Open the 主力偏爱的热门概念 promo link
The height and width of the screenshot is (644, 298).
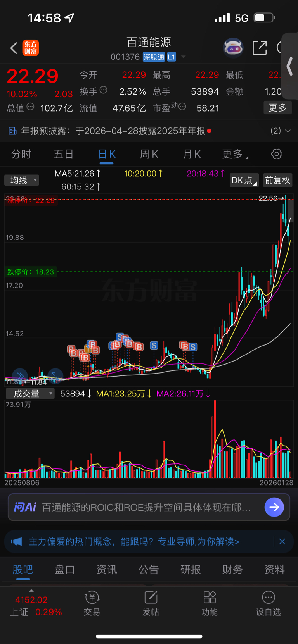click(134, 541)
